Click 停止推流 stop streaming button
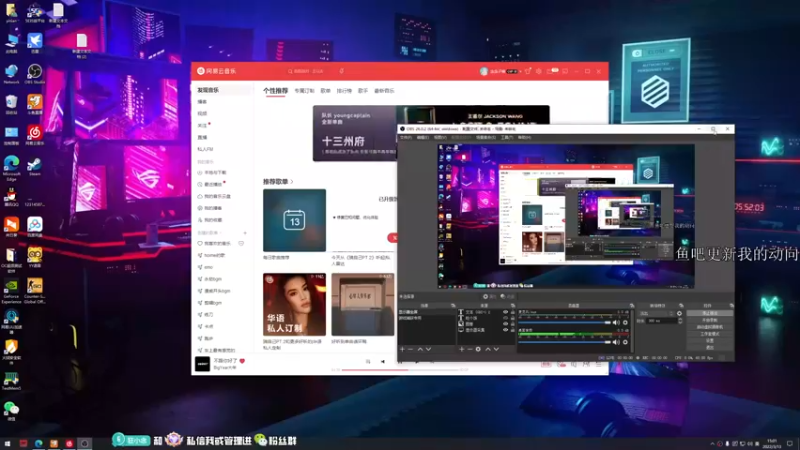 coord(709,313)
